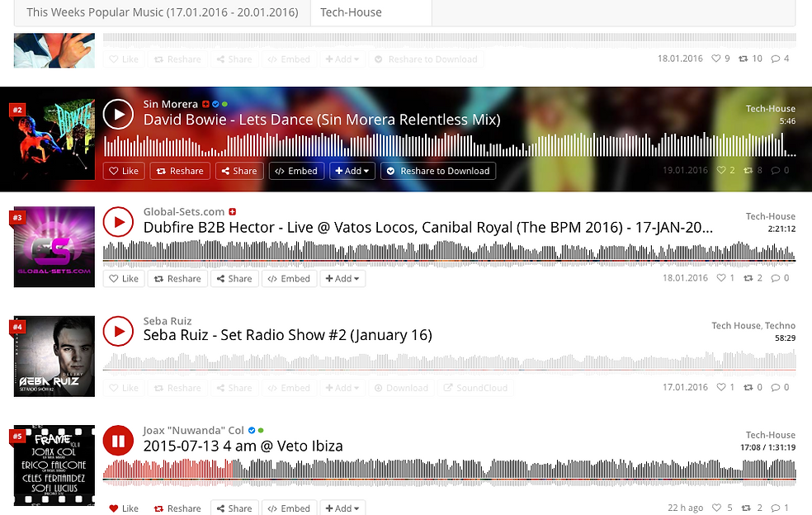812x515 pixels.
Task: Click Tech-House genre on David Bowie track
Action: [x=770, y=109]
